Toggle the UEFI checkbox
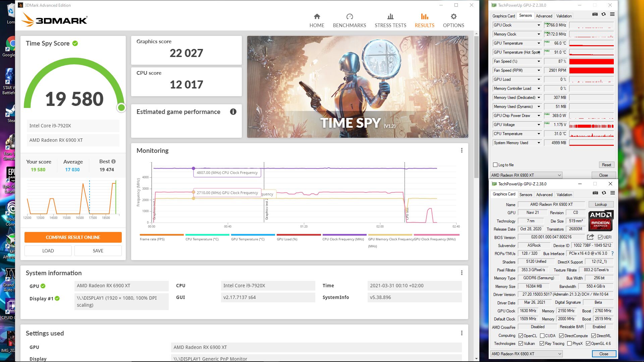Viewport: 644px width, 362px height. [x=600, y=237]
